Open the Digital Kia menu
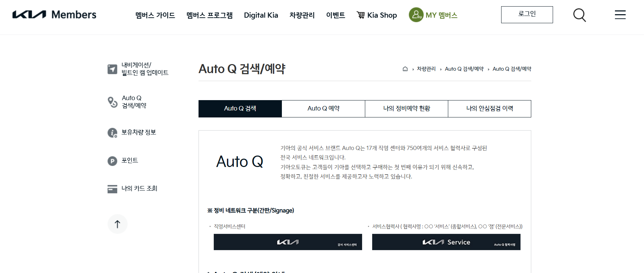This screenshot has height=273, width=644. click(x=261, y=15)
